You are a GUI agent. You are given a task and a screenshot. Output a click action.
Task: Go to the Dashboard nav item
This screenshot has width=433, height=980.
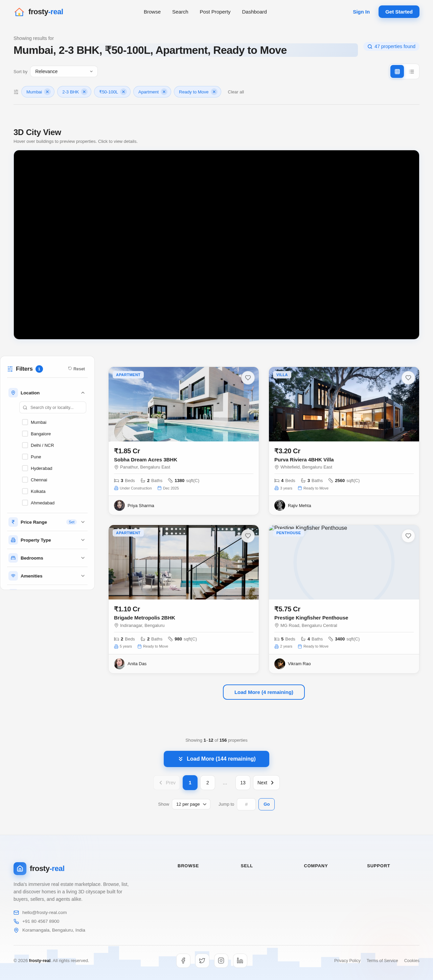254,12
